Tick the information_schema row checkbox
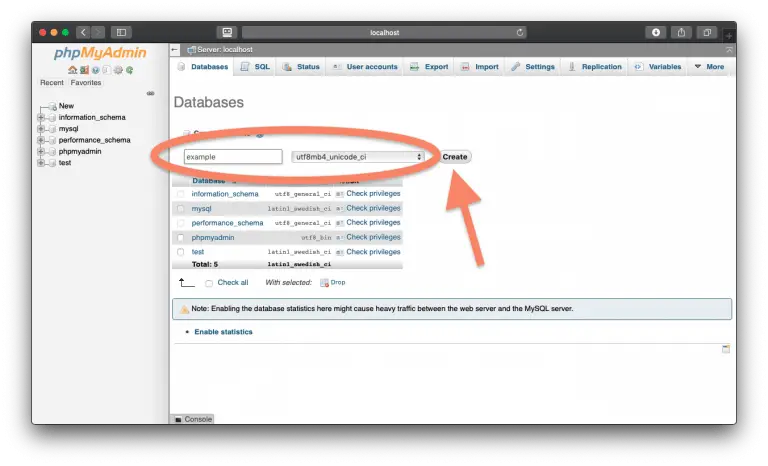 (180, 194)
